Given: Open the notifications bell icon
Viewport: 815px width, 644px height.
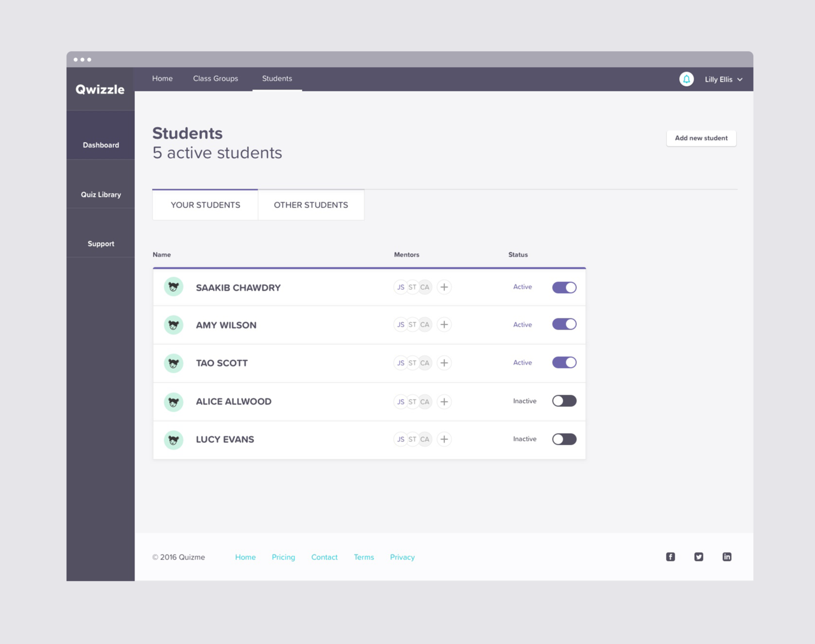Looking at the screenshot, I should coord(686,79).
